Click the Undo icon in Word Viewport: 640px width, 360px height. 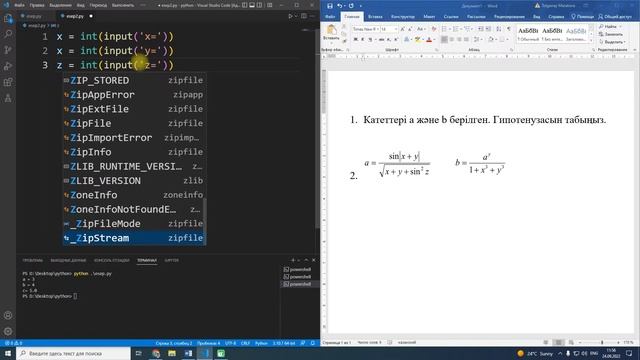339,6
